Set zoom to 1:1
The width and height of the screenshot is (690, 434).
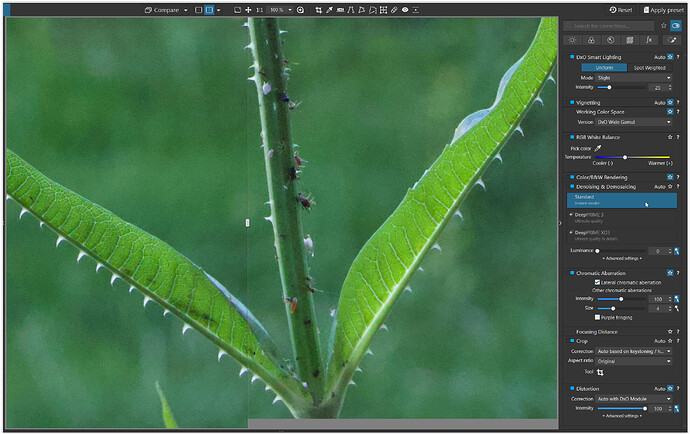[259, 10]
